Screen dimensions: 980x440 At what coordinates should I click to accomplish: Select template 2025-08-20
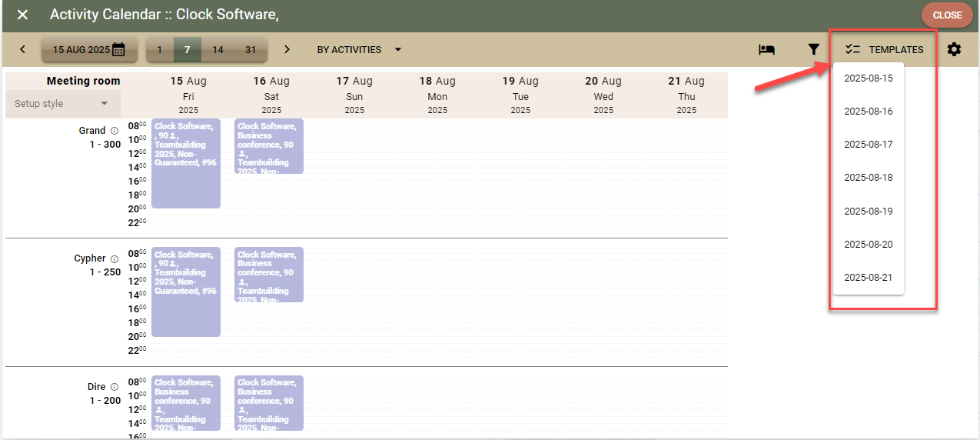869,245
